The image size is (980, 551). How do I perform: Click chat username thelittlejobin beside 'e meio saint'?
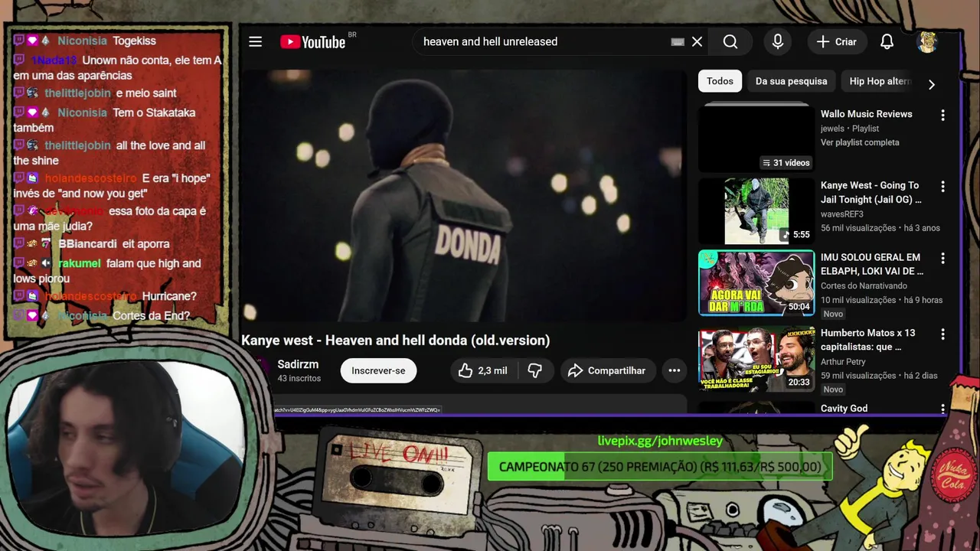[x=77, y=93]
